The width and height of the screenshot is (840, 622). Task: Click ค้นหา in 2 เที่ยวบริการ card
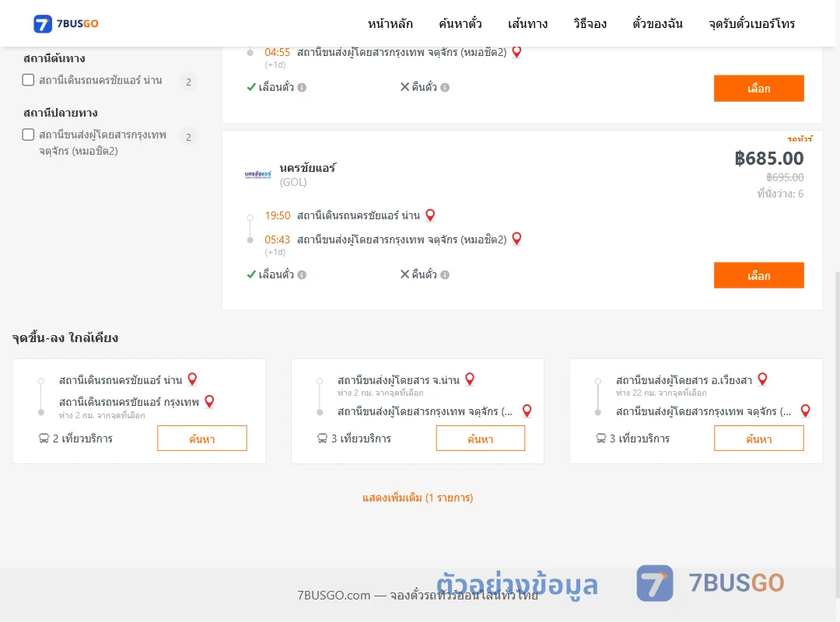coord(202,439)
